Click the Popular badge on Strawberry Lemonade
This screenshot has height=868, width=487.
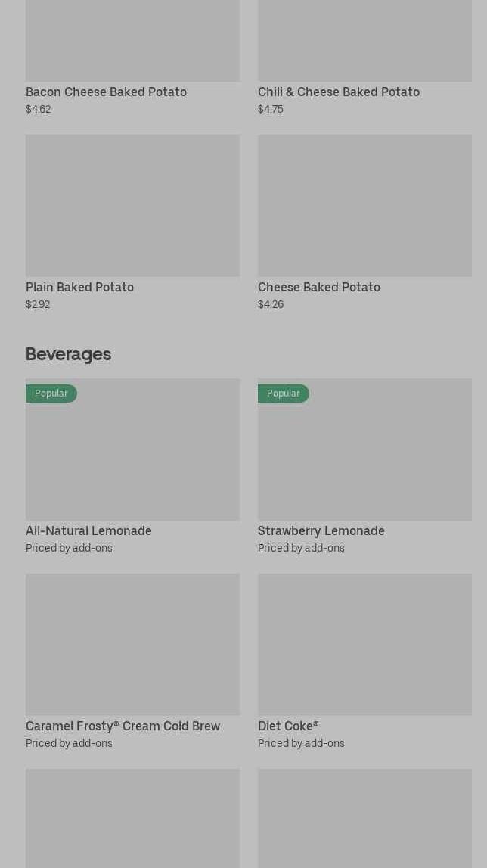tap(284, 394)
